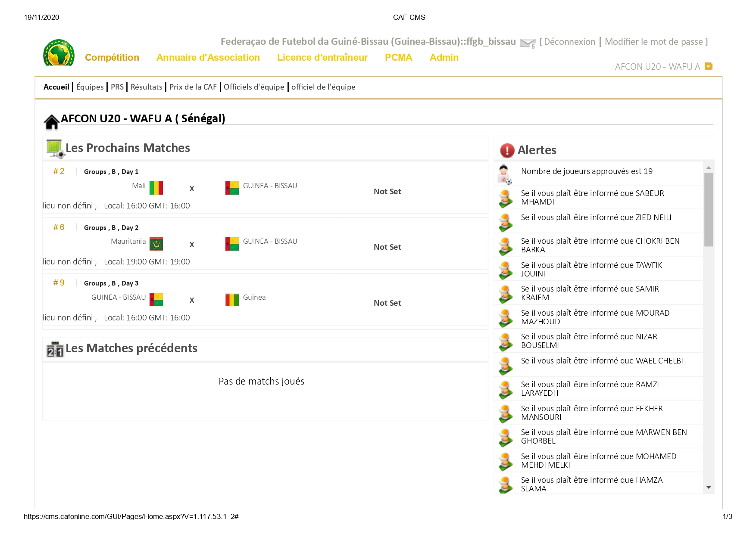Open the mail inbox envelope icon
The image size is (756, 534).
pos(527,43)
